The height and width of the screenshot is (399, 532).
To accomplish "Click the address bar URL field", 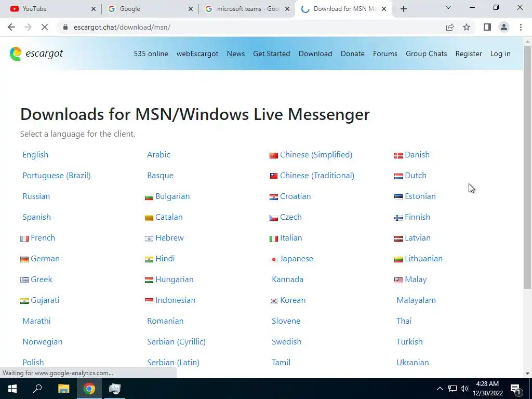I will point(251,27).
